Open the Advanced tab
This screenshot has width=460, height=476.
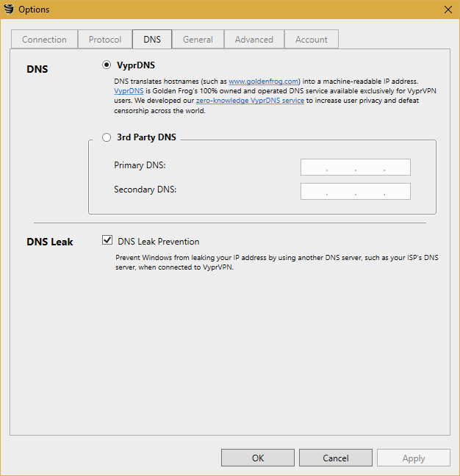click(x=254, y=39)
